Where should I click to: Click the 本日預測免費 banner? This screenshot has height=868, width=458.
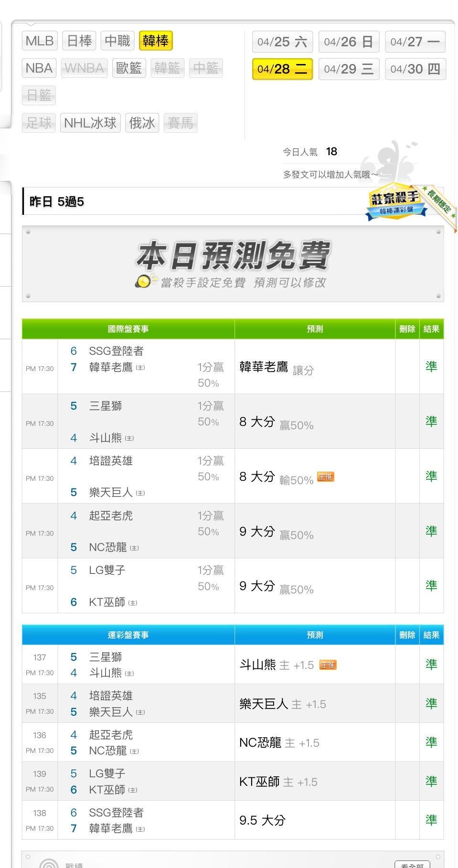pyautogui.click(x=233, y=264)
